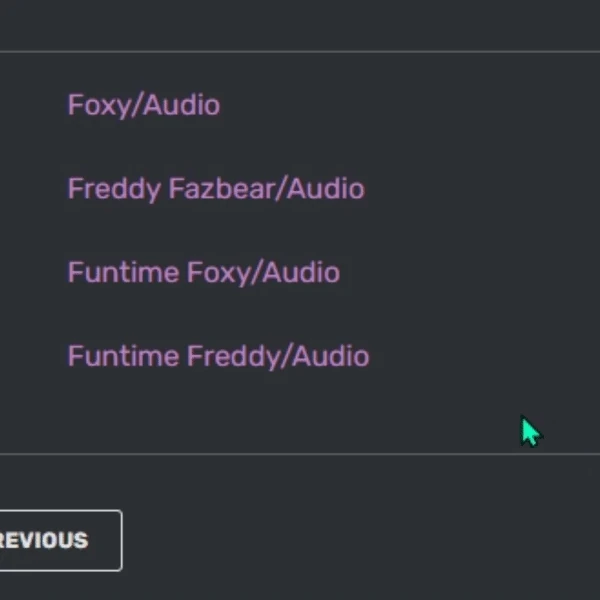Screen dimensions: 600x600
Task: Click the link labeled Funtime Freddy/Audio
Action: [x=218, y=357]
